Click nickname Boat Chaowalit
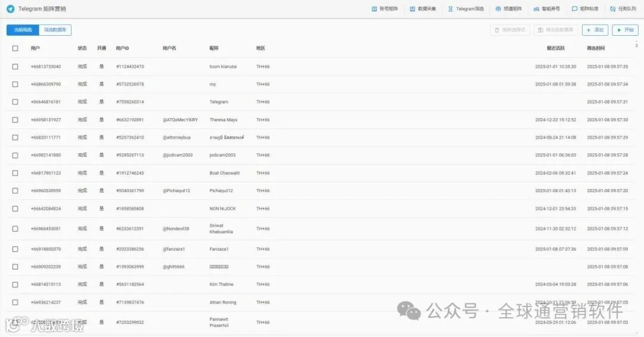The width and height of the screenshot is (644, 337). click(225, 173)
